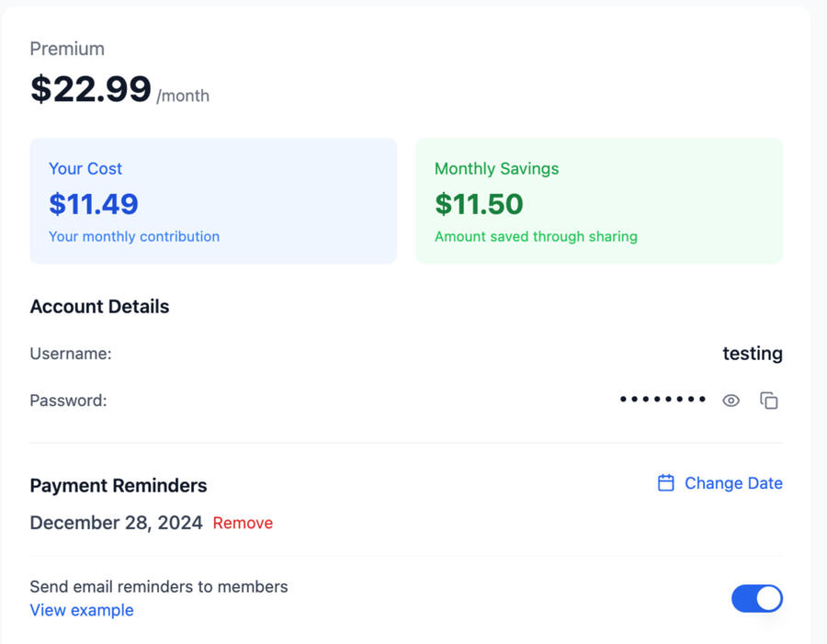
Task: Open the View example link
Action: (x=82, y=610)
